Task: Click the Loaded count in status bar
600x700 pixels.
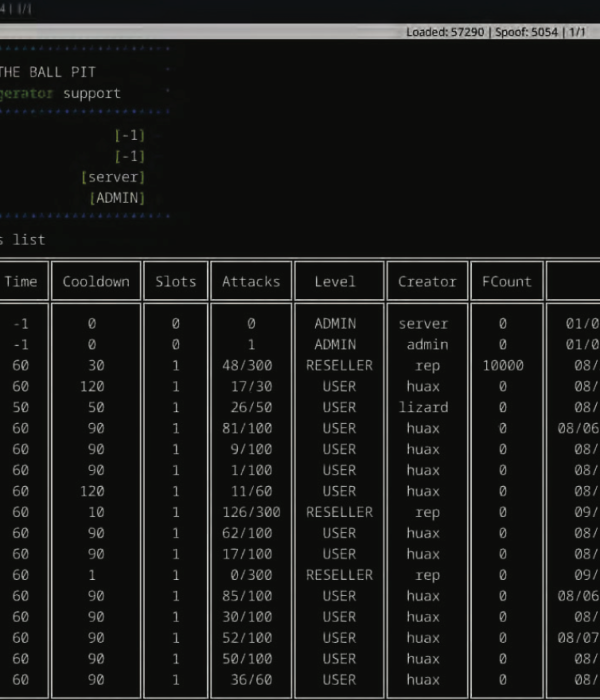Action: coord(445,32)
